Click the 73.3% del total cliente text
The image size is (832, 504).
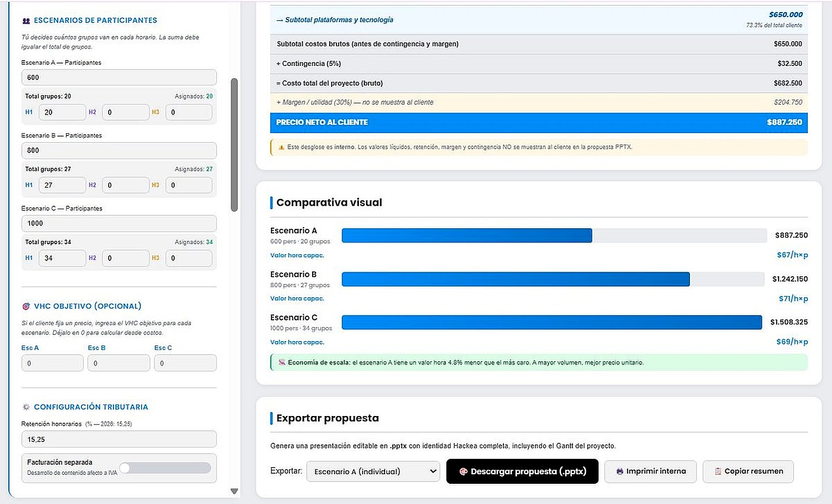774,26
